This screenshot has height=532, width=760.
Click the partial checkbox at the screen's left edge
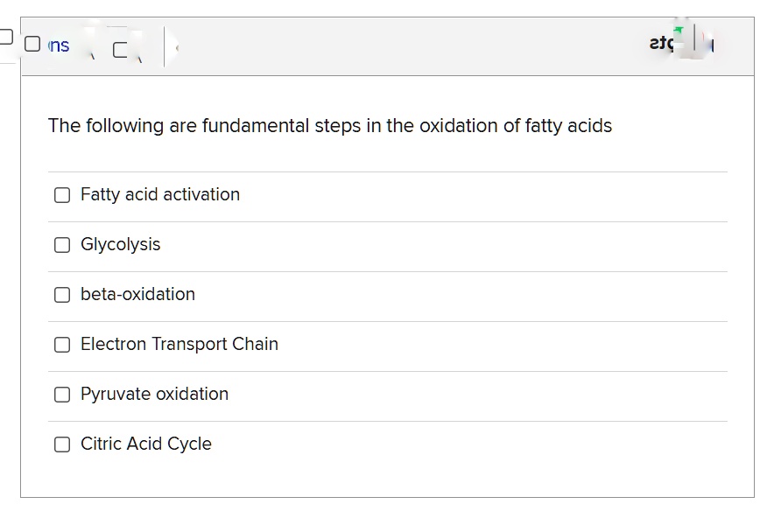4,35
